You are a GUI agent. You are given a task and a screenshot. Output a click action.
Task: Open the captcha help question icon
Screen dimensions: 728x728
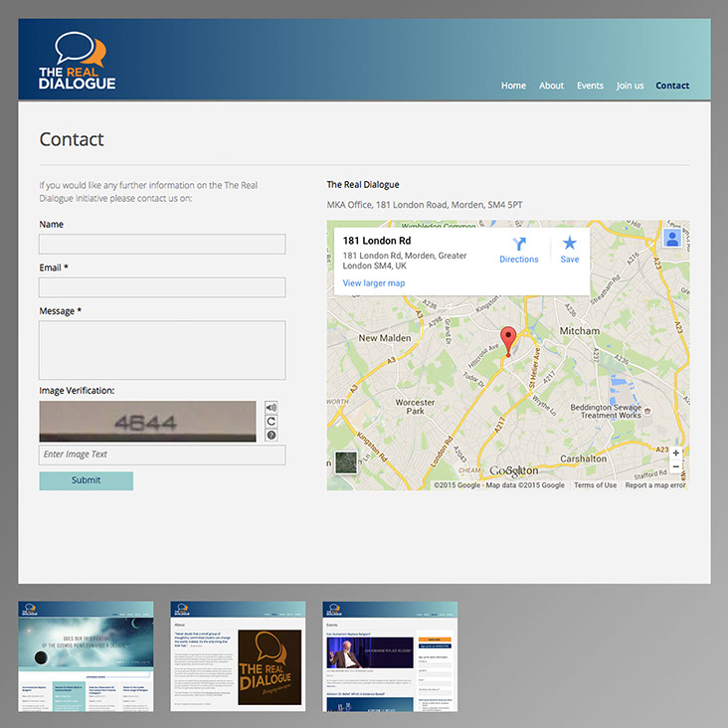(272, 436)
